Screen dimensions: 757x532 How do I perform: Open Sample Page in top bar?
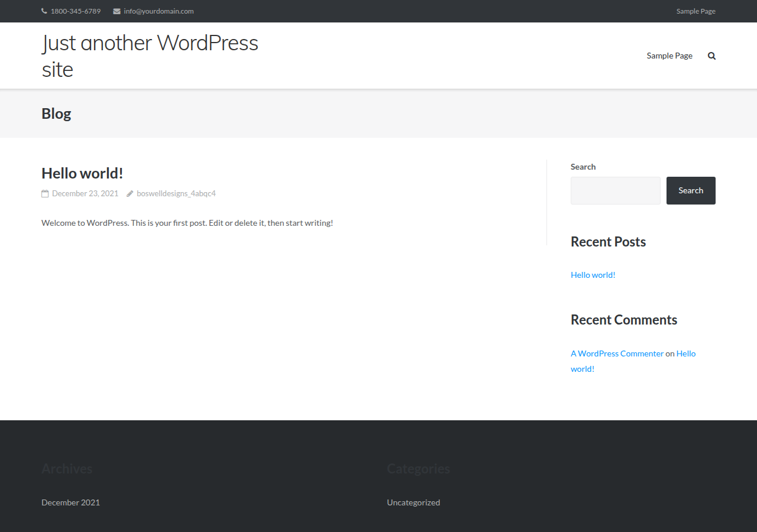[695, 11]
